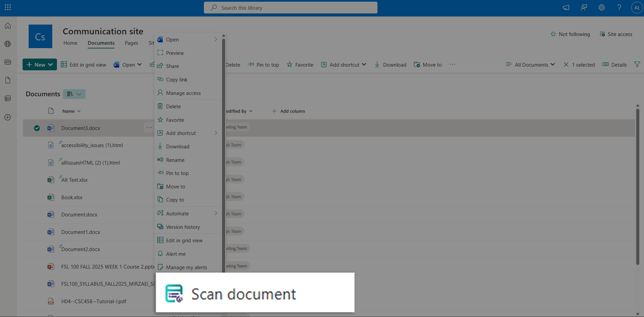Click the New button
Viewport: 644px width, 317px height.
pyautogui.click(x=39, y=64)
